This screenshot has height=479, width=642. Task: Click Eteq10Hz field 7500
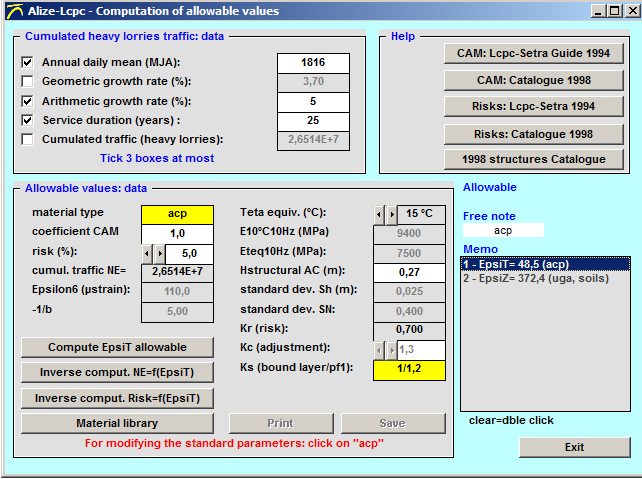[x=409, y=253]
